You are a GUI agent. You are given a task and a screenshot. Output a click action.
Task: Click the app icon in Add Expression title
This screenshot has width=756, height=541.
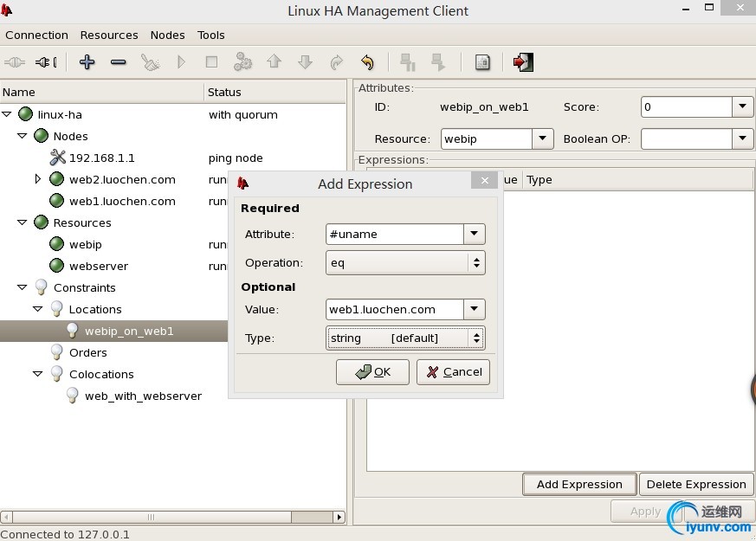pyautogui.click(x=243, y=183)
